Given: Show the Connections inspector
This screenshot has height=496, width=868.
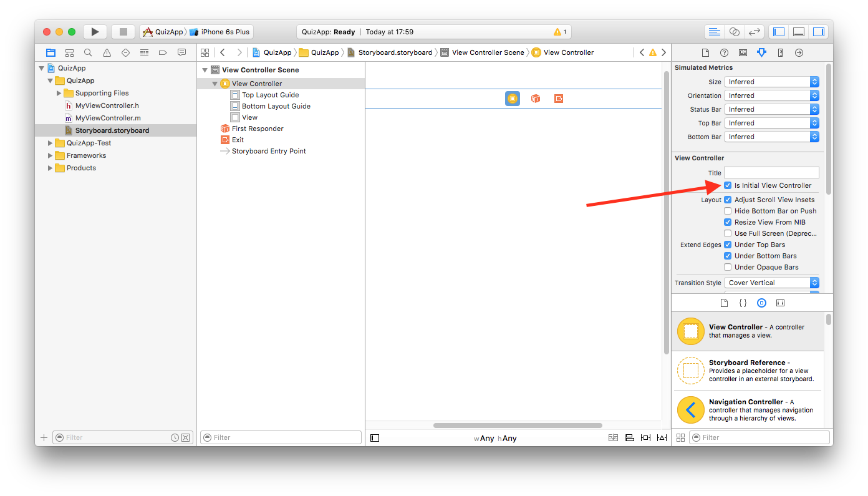Looking at the screenshot, I should 799,52.
